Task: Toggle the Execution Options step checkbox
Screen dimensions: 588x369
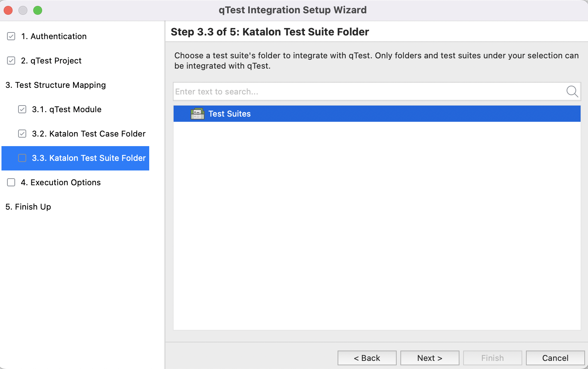Action: [x=11, y=182]
